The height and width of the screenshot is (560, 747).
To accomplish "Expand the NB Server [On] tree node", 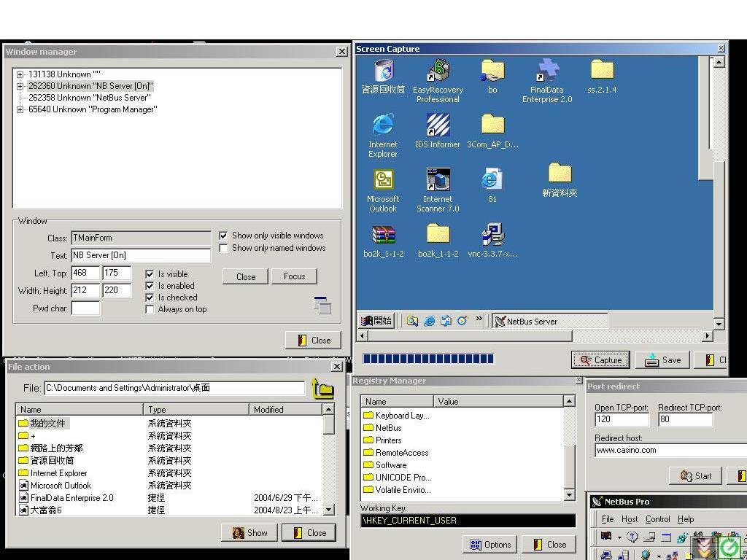I will coord(20,86).
